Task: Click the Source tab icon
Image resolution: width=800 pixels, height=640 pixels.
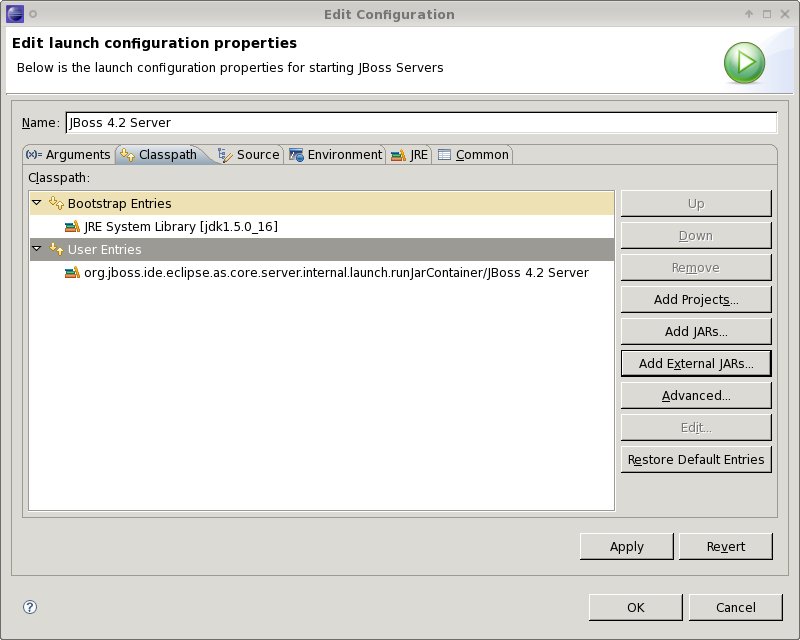Action: tap(224, 155)
